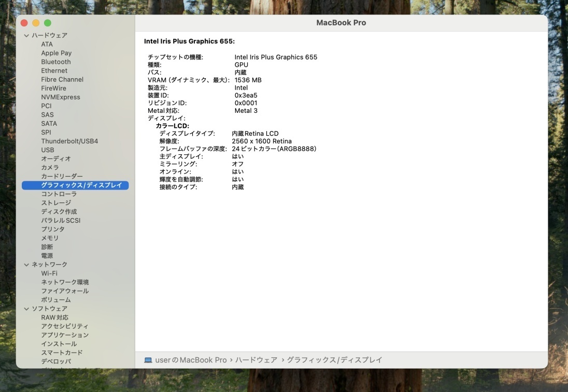Click ハードウェア in the path bar

(256, 360)
